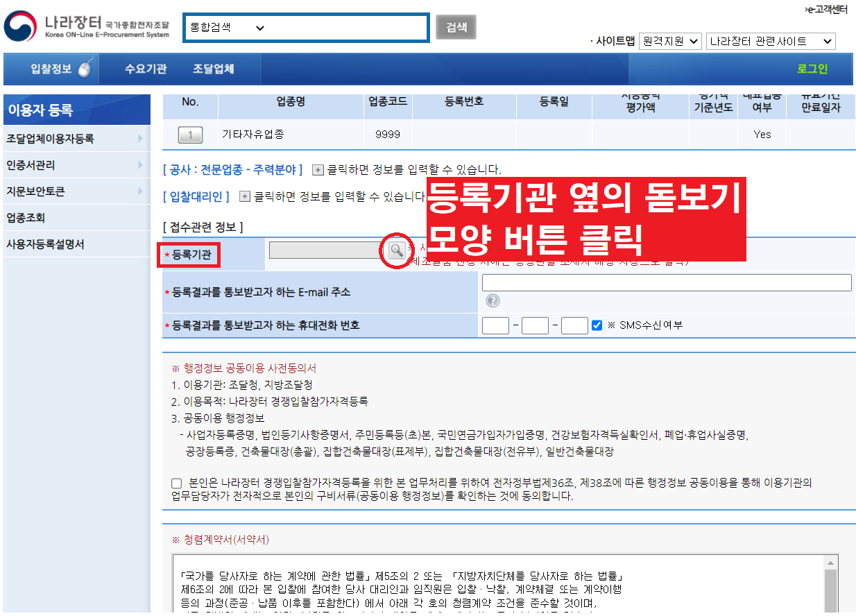Click the question mark help icon under E-mail field

[x=493, y=301]
